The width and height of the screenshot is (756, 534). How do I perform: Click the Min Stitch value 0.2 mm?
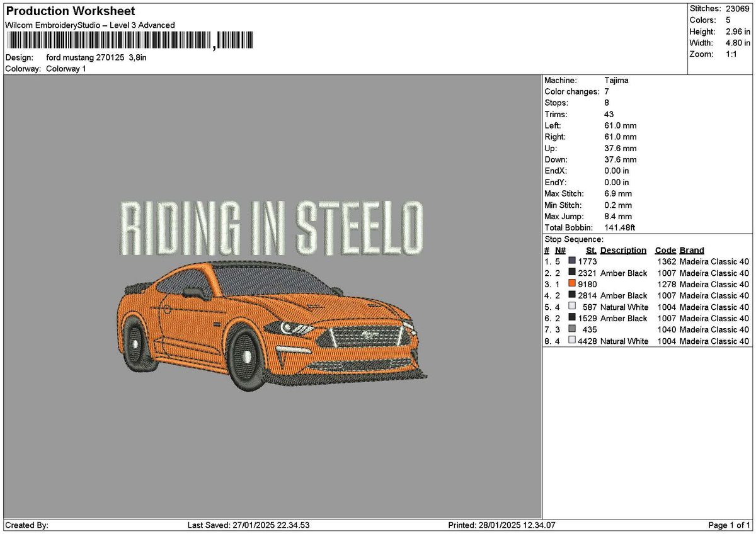point(618,205)
